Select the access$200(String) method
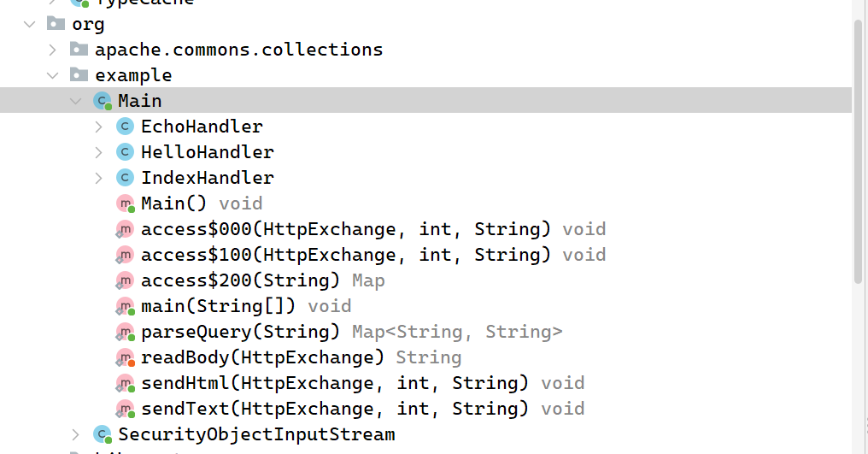Image resolution: width=868 pixels, height=454 pixels. 235,280
